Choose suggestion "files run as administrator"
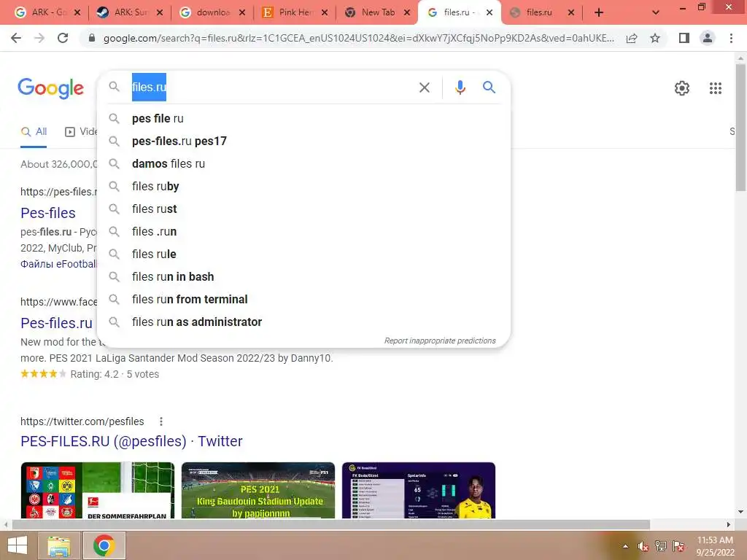Viewport: 747px width, 560px height. pos(303,322)
